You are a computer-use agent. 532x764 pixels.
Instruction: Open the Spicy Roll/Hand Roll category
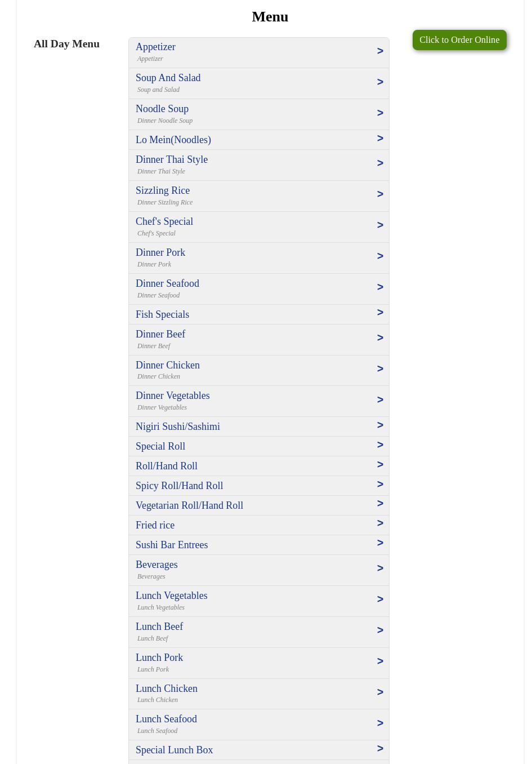point(179,486)
